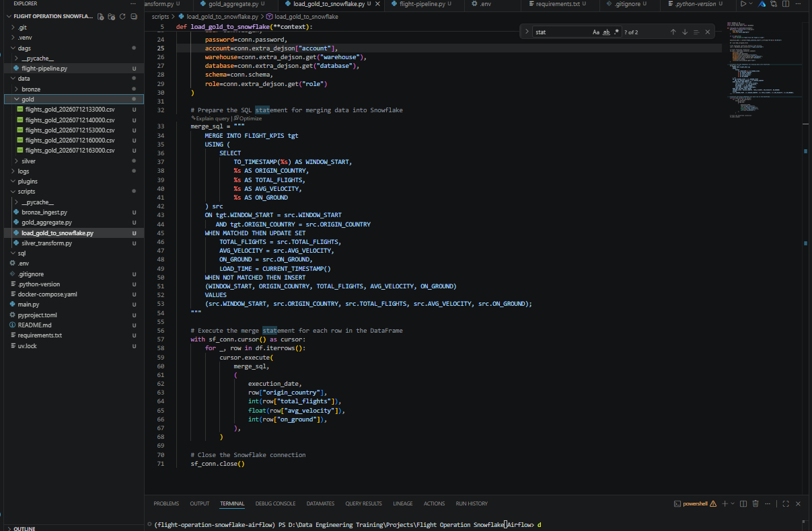Viewport: 812px width, 531px height.
Task: Expand find widget to show replace
Action: tap(526, 32)
